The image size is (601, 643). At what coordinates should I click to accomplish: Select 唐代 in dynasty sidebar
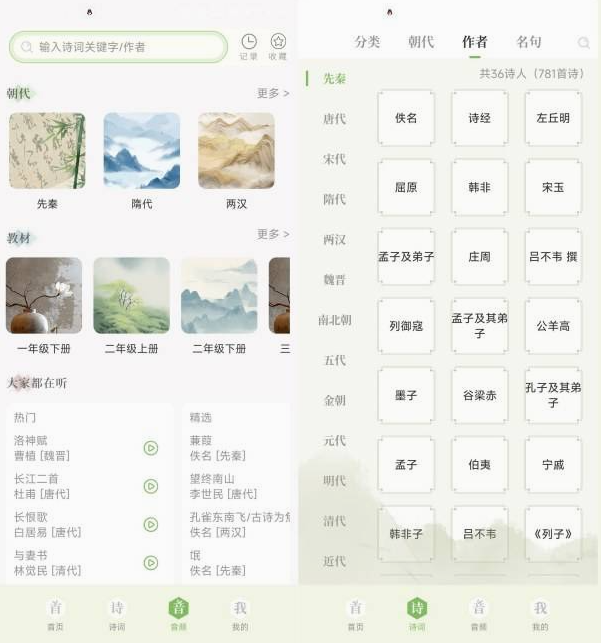click(335, 119)
